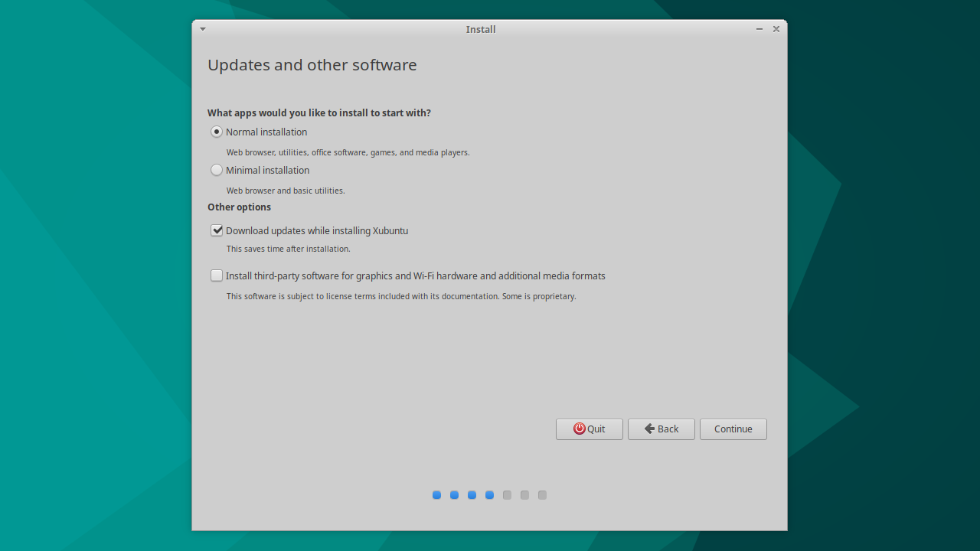Click the fifth gray progress dot
Screen dimensions: 980x551
[507, 495]
